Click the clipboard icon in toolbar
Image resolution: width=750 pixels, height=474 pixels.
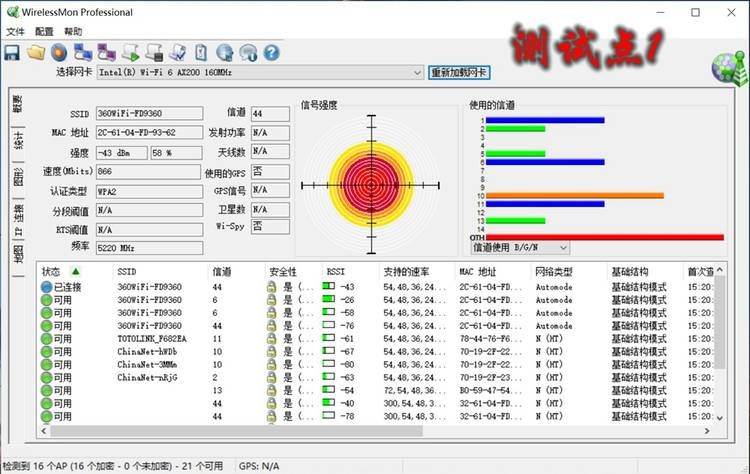[x=201, y=53]
